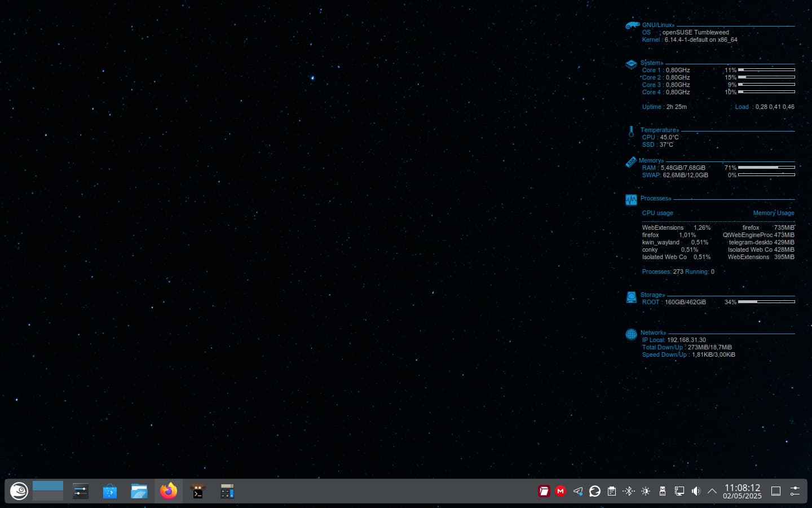Launch the terminal emulator from the taskbar
812x508 pixels.
198,491
